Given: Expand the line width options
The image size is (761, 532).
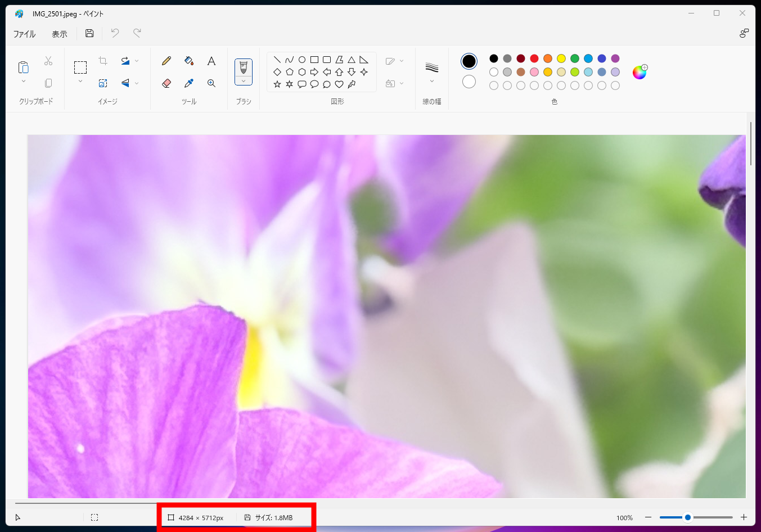Looking at the screenshot, I should tap(432, 81).
